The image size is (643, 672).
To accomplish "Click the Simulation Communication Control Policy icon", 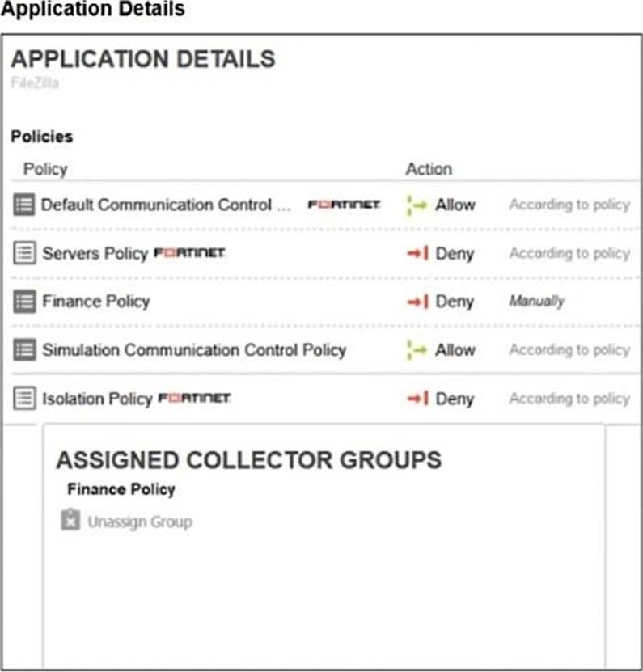I will 25,350.
